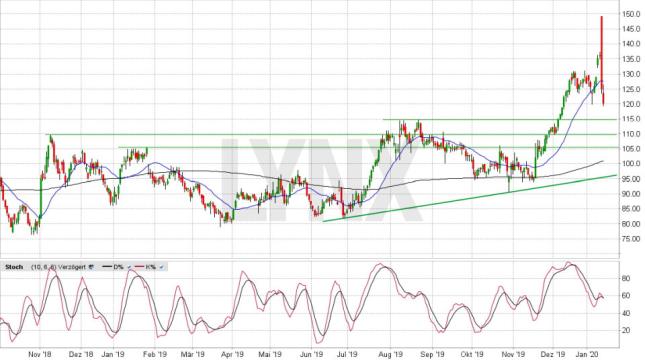Click the Jul '19 date label
The width and height of the screenshot is (645, 363).
tap(347, 354)
